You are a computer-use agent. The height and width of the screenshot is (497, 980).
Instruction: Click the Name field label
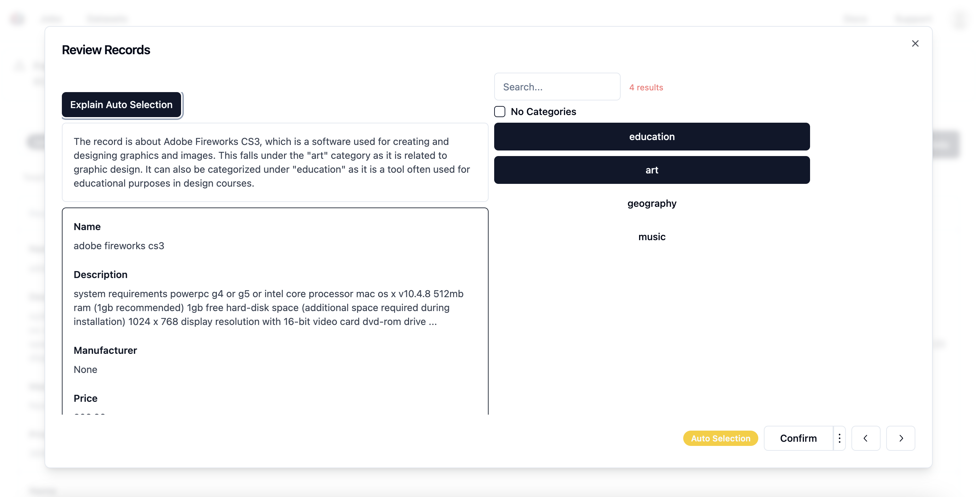[x=87, y=227]
